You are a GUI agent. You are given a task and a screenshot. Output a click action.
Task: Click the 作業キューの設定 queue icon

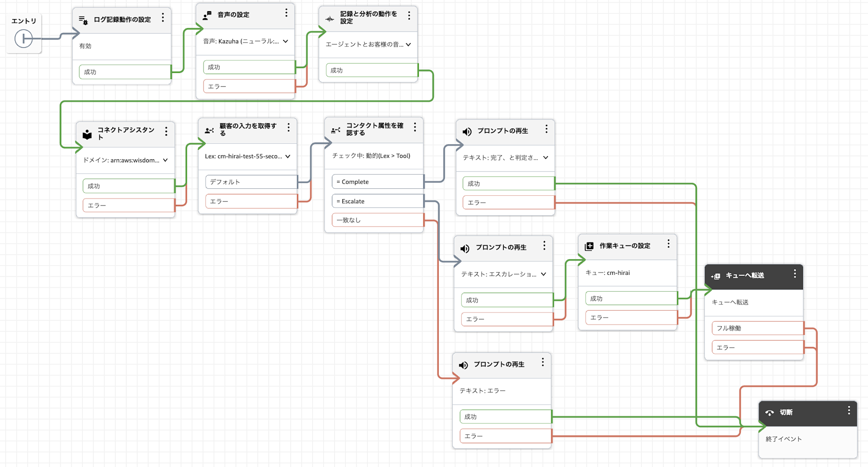[x=590, y=246]
